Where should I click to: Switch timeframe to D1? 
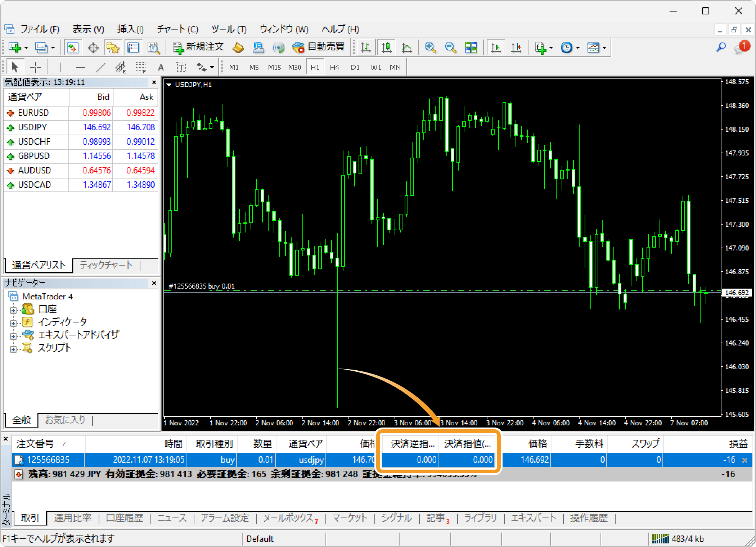click(x=355, y=67)
